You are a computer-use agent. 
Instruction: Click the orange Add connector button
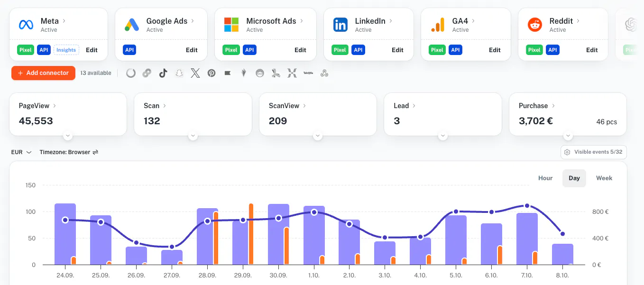click(43, 73)
